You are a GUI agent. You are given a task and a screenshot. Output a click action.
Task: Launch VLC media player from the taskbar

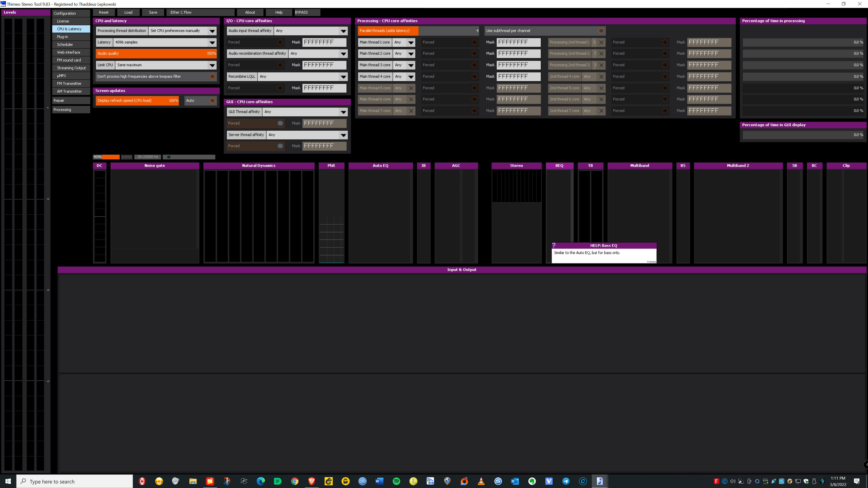pos(481,481)
